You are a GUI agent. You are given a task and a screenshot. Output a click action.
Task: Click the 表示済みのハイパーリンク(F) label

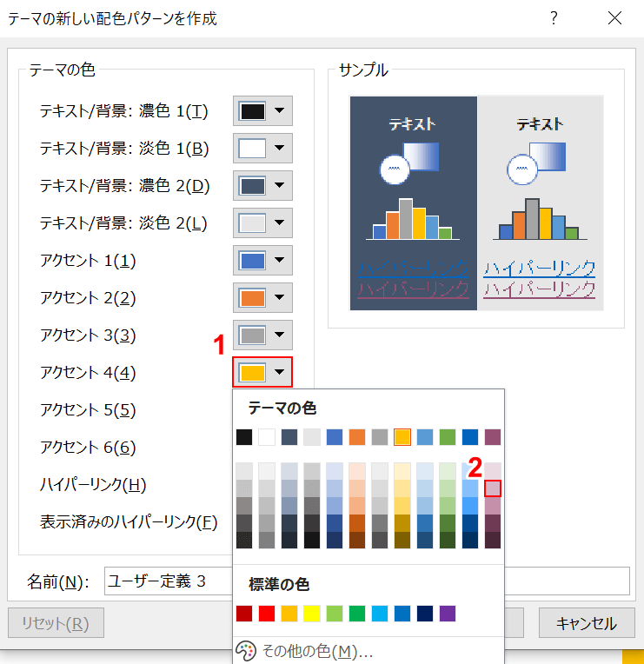coord(129,521)
